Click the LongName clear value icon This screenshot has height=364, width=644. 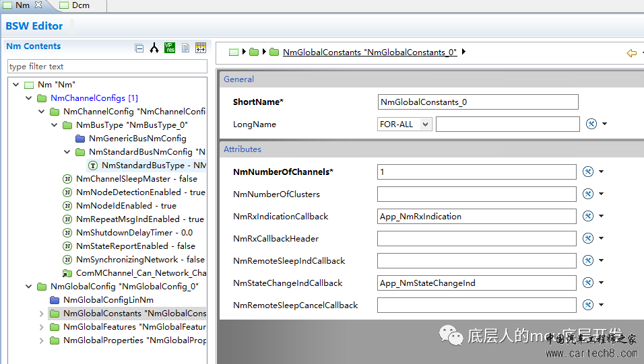coord(591,124)
